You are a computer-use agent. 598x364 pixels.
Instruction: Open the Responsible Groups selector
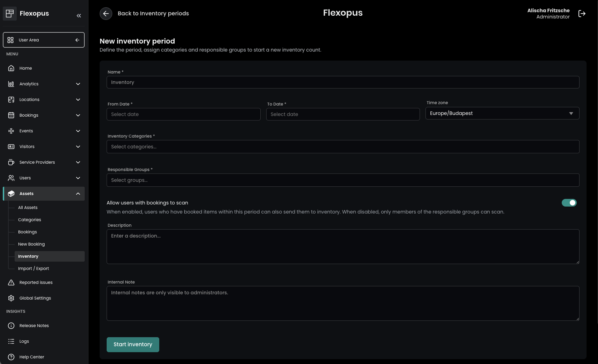[x=343, y=180]
